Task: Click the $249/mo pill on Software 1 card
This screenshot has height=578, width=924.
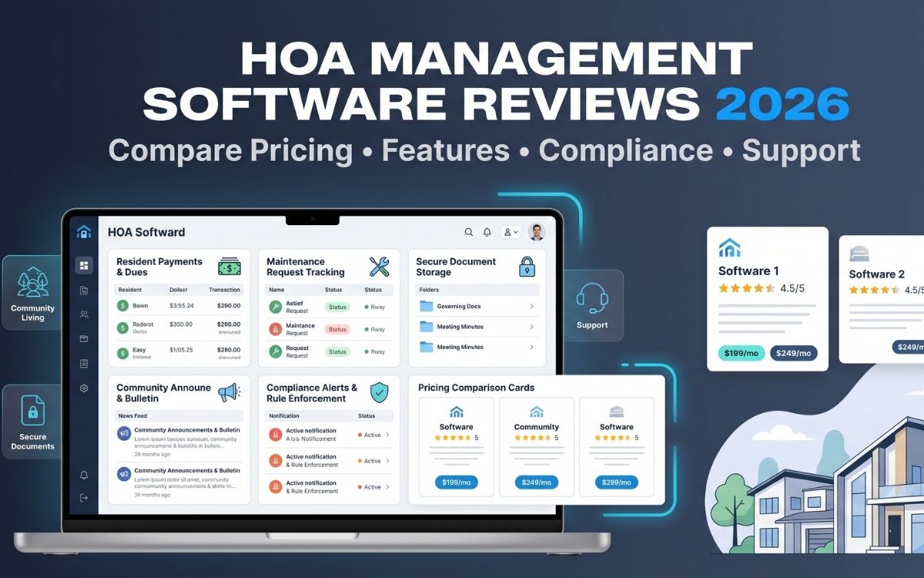Action: tap(794, 353)
